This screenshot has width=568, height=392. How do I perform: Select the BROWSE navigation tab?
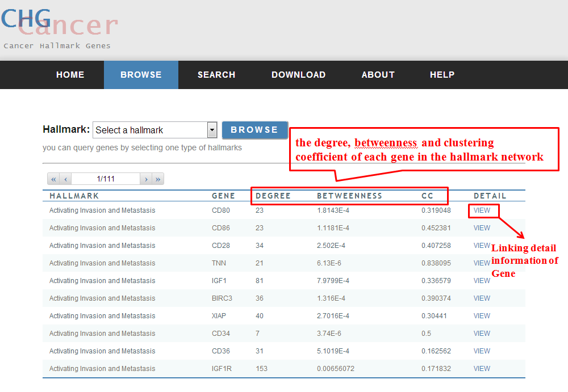pos(141,75)
